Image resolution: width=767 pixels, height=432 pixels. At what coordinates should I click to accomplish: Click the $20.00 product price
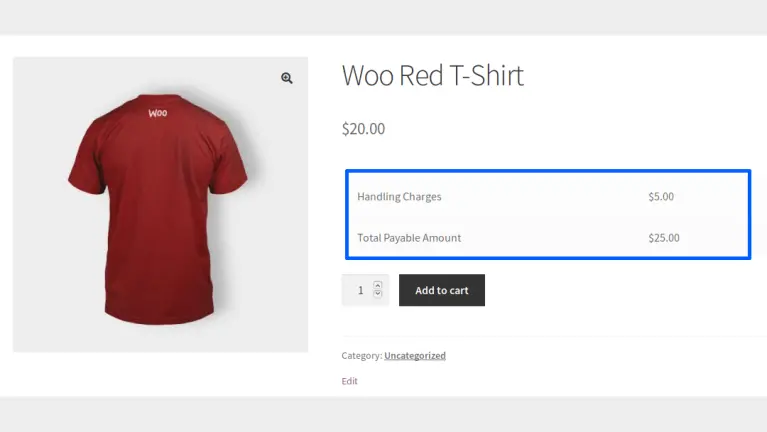tap(363, 129)
